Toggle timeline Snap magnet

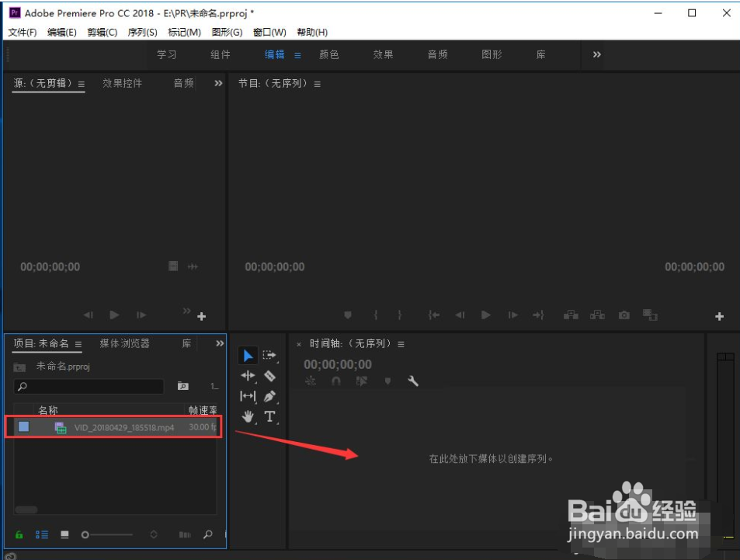(x=336, y=381)
